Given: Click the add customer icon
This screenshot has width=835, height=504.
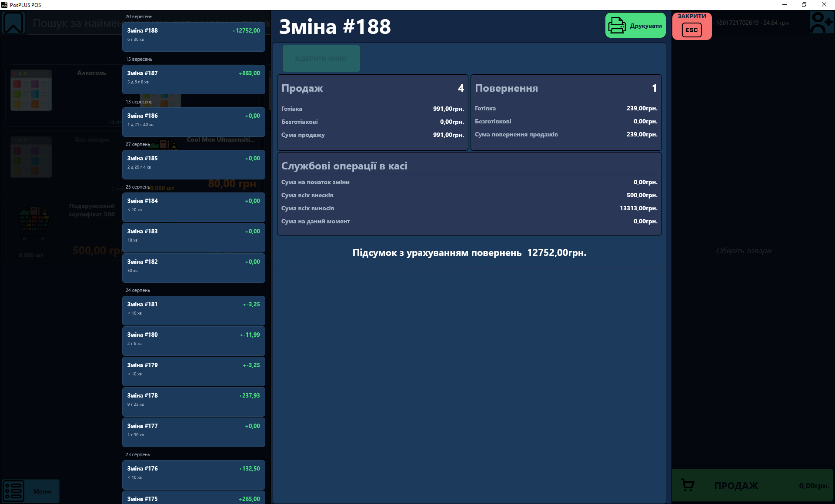Looking at the screenshot, I should point(822,23).
